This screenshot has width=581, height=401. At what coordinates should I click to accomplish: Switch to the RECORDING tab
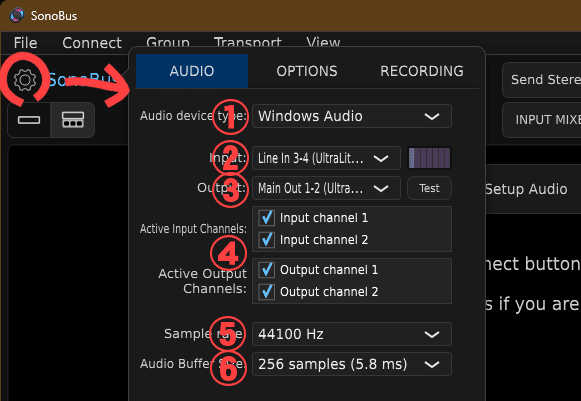pyautogui.click(x=422, y=71)
